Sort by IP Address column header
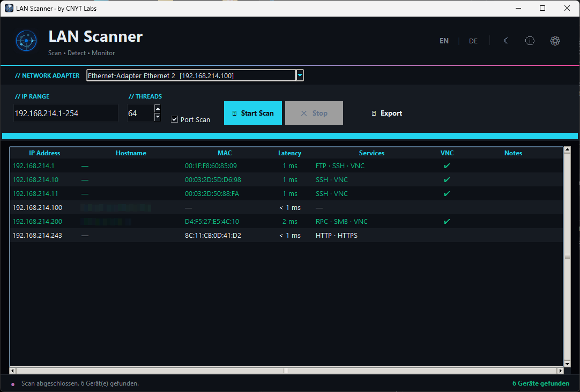The width and height of the screenshot is (580, 392). 44,153
